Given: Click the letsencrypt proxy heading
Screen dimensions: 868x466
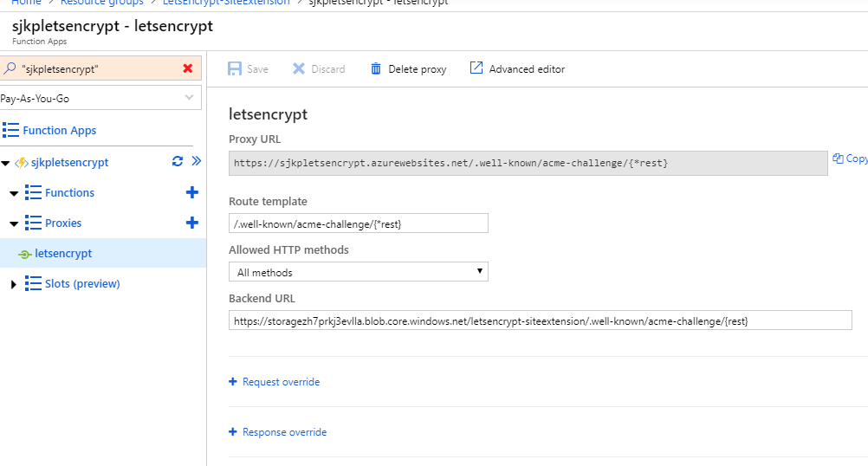Looking at the screenshot, I should tap(268, 114).
